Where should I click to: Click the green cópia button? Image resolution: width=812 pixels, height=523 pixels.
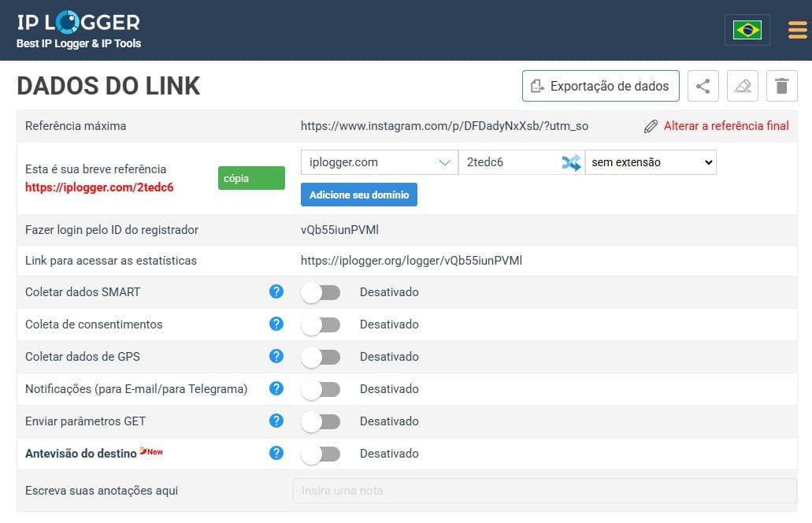click(251, 178)
